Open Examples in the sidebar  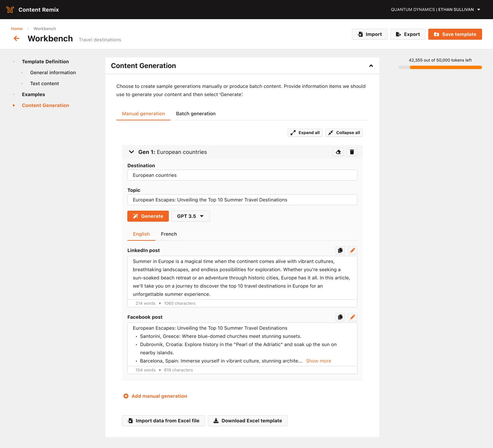(34, 94)
